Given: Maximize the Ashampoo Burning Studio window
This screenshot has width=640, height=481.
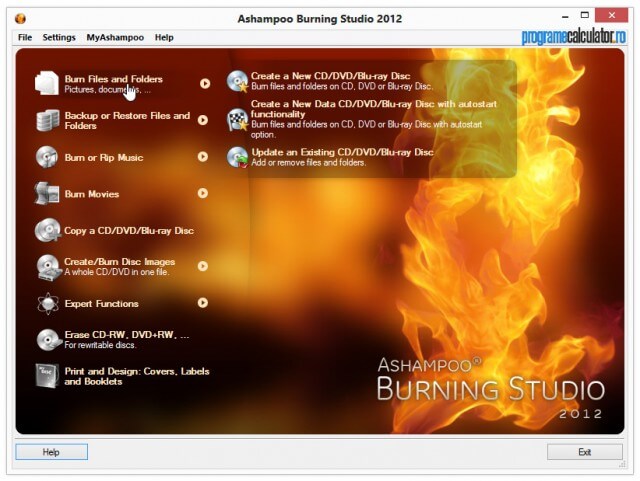Looking at the screenshot, I should pyautogui.click(x=585, y=16).
